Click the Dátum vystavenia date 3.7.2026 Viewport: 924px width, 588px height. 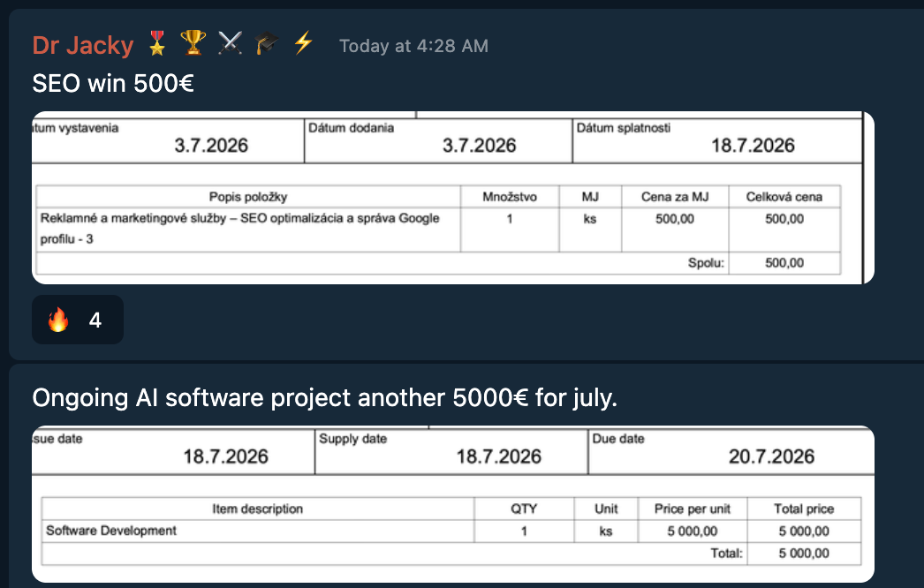pos(211,146)
